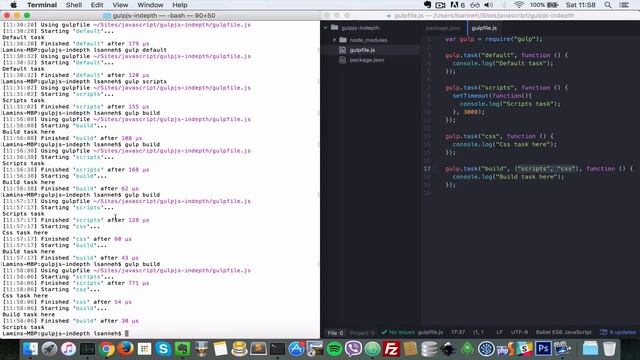The image size is (640, 360).
Task: Open Activity Monitor from the dock
Action: [x=87, y=349]
